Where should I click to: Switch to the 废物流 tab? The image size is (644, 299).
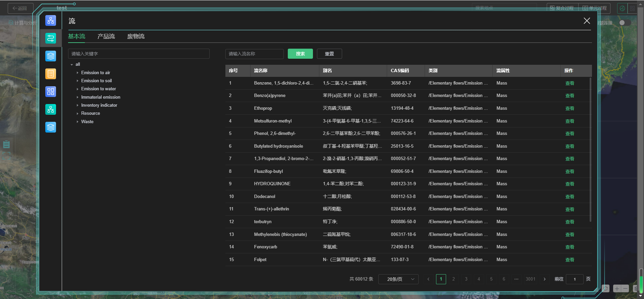pyautogui.click(x=136, y=36)
